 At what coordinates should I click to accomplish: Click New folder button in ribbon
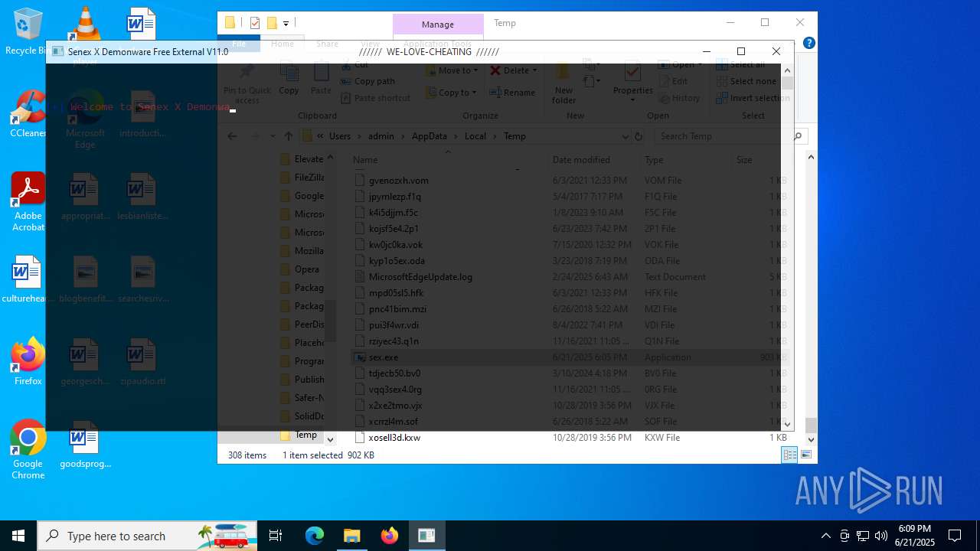coord(563,83)
